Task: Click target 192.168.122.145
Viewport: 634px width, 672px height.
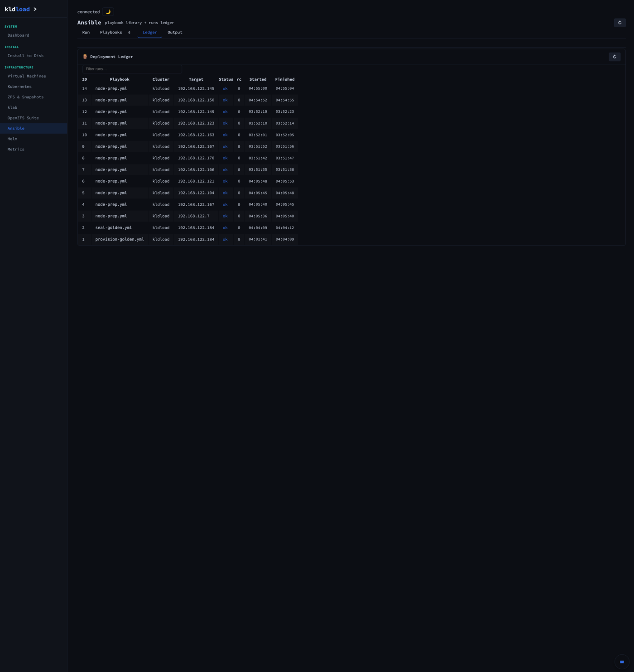Action: [x=196, y=88]
